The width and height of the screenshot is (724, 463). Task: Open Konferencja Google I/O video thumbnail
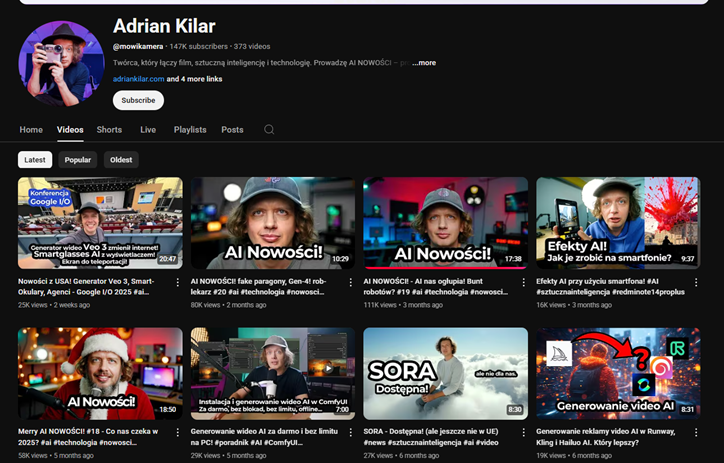[100, 223]
